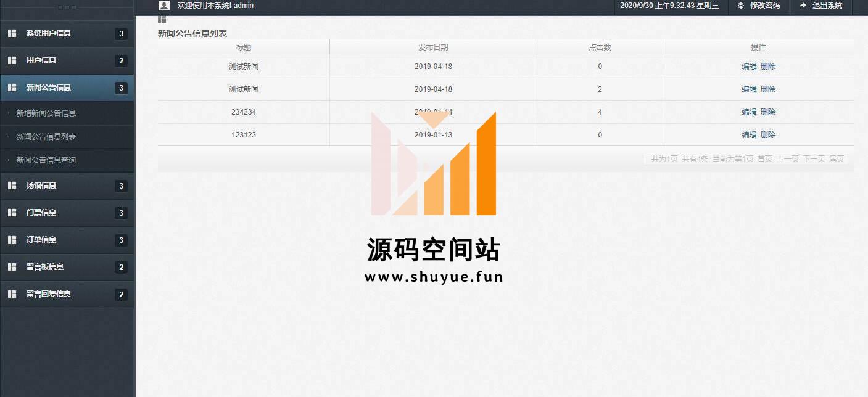Click the grid icon beside 订单信息

[x=12, y=239]
